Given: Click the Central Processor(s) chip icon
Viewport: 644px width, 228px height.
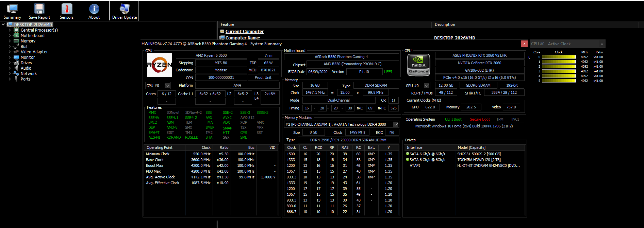Looking at the screenshot, I should point(16,30).
